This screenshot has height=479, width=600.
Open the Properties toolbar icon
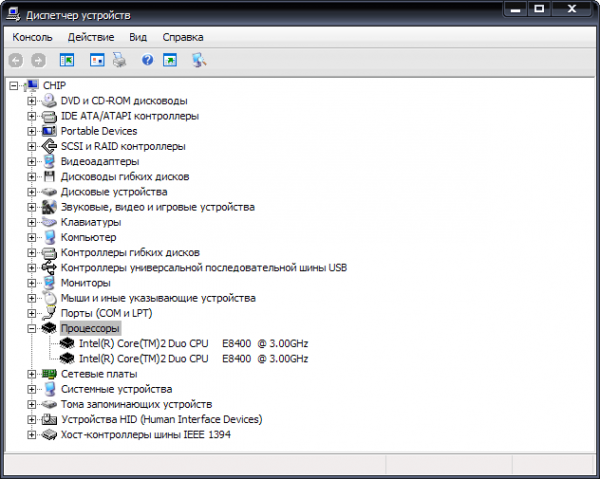coord(97,60)
